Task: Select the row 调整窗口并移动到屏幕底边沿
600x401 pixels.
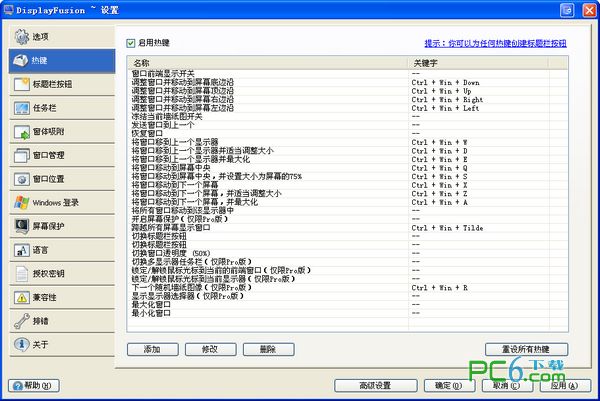Action: (x=347, y=82)
